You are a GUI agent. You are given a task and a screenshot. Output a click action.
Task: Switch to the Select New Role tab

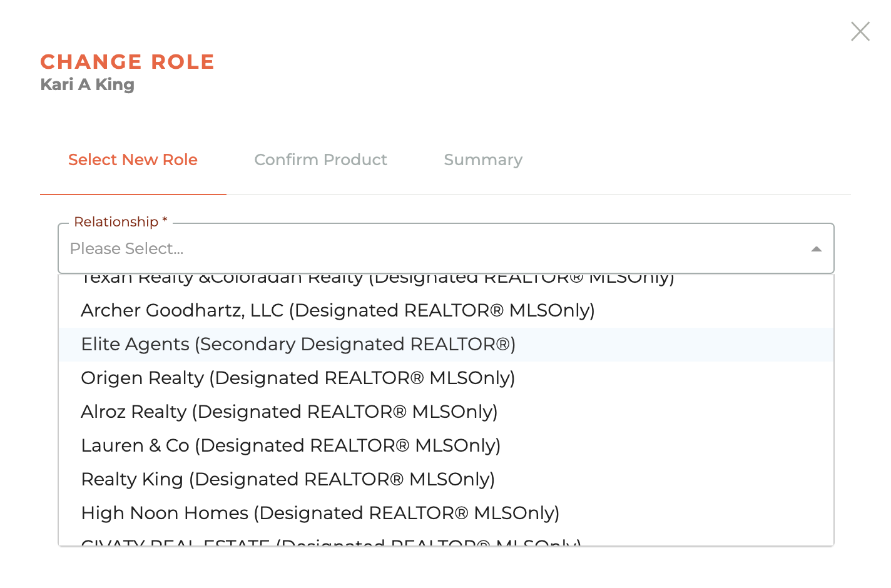pos(133,160)
